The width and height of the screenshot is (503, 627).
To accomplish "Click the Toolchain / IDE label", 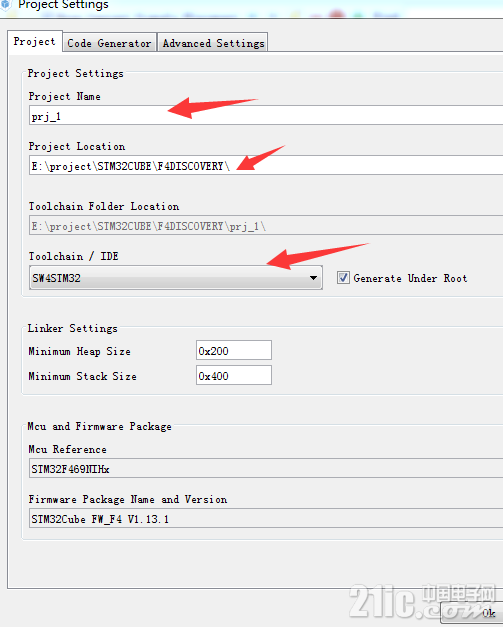I will coord(73,256).
